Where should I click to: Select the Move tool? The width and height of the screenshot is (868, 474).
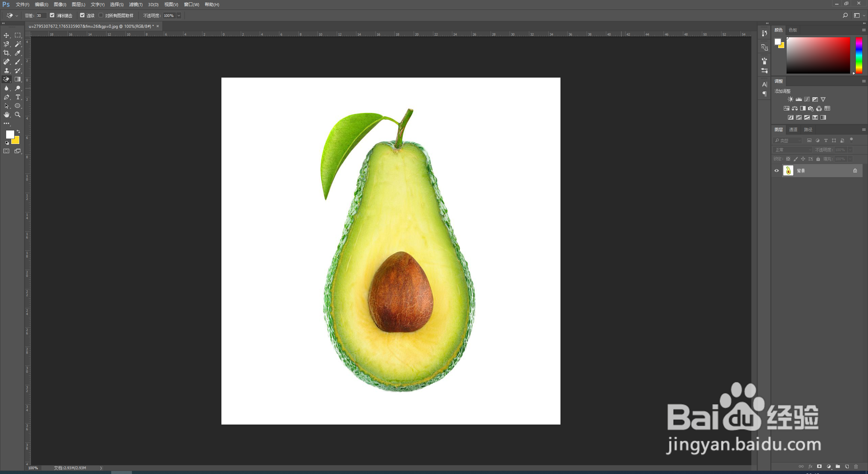(x=6, y=35)
